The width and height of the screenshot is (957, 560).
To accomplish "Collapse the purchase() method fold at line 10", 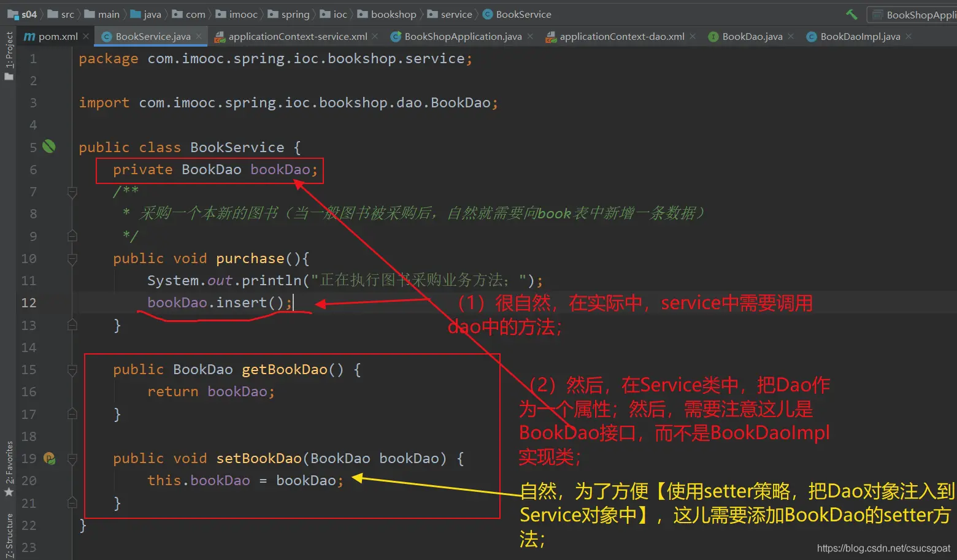I will pyautogui.click(x=72, y=258).
